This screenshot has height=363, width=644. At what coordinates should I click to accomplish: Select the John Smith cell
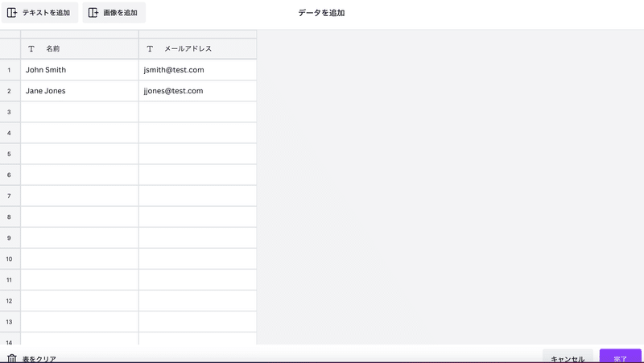point(80,70)
